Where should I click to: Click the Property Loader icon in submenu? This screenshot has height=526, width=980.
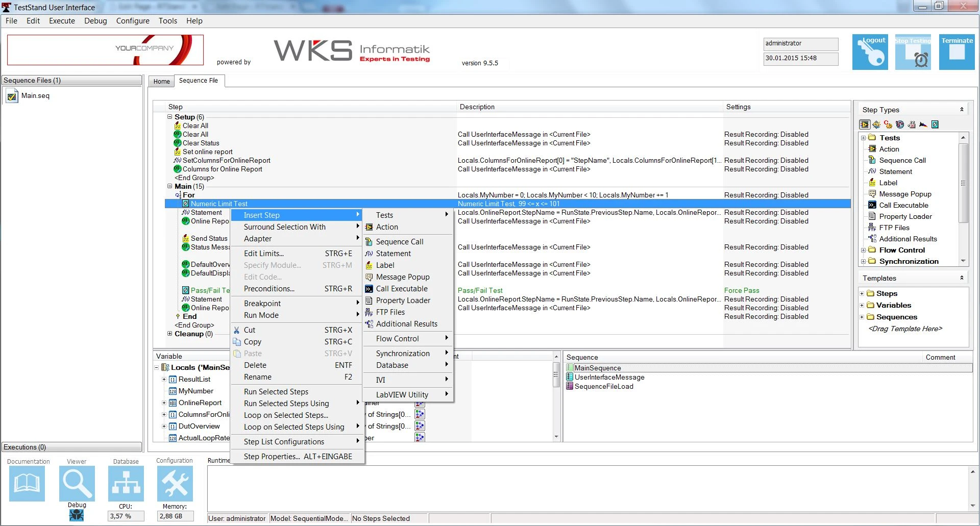coord(369,300)
